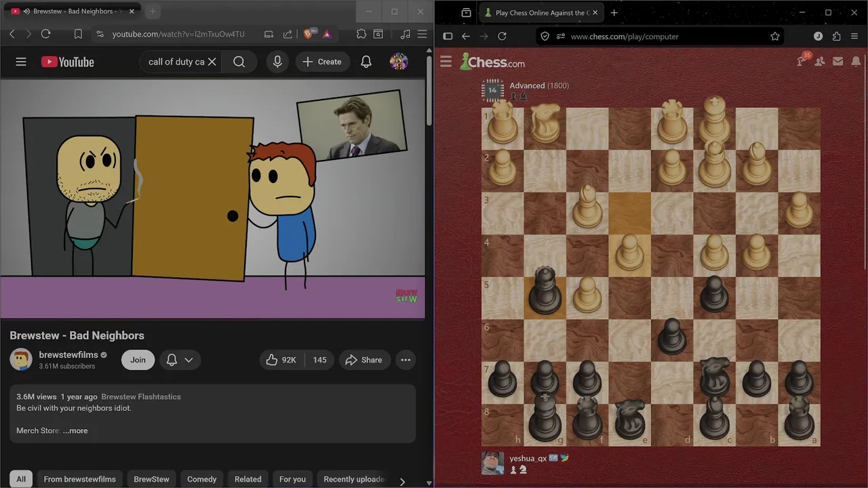Switch to the Brewstew - Bad Neighbors tab
The width and height of the screenshot is (868, 488).
point(71,12)
